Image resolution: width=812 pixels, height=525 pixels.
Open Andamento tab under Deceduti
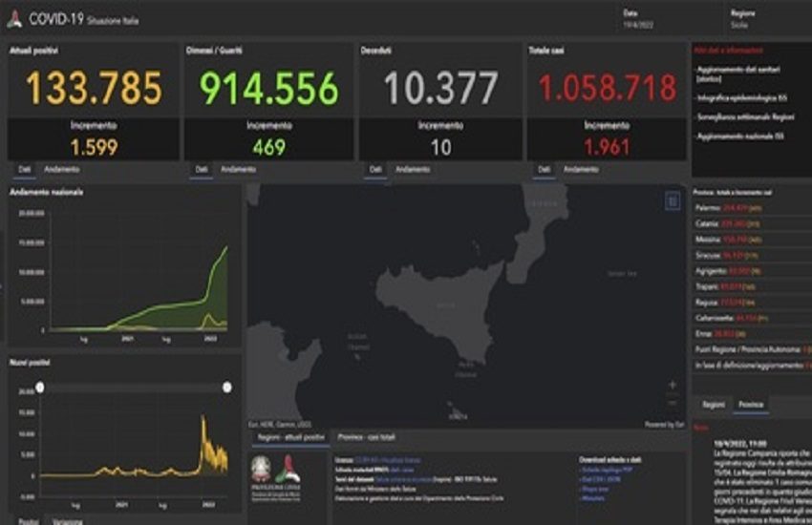(x=413, y=170)
